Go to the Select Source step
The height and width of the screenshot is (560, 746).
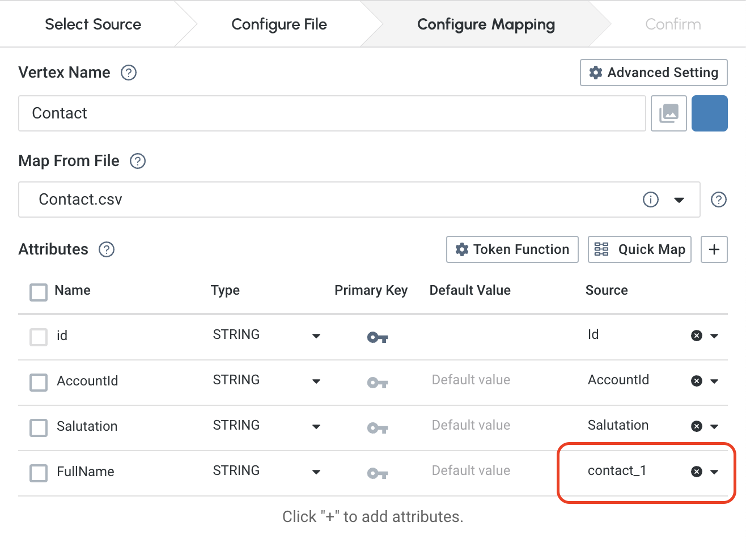pos(93,24)
